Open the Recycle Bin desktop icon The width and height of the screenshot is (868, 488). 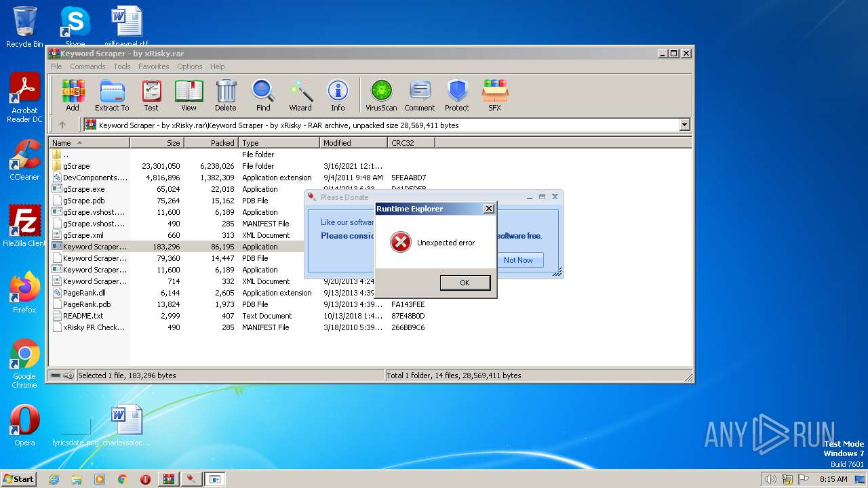point(24,27)
